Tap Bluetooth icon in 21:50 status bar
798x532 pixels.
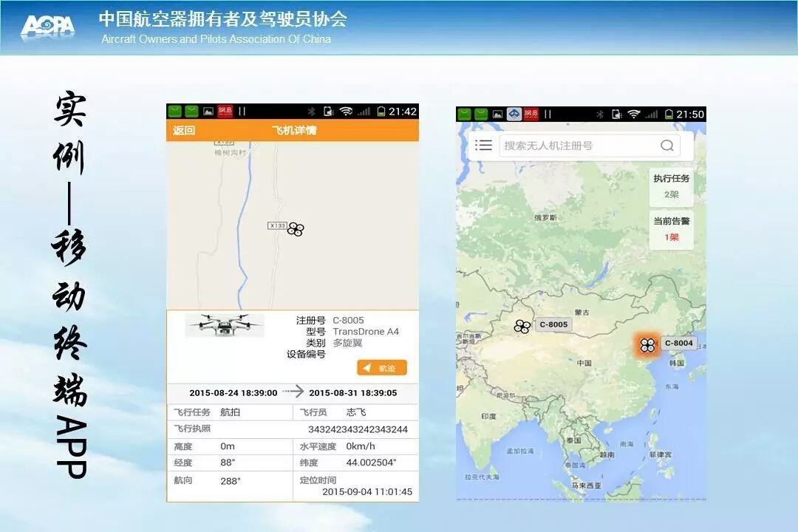click(x=599, y=114)
